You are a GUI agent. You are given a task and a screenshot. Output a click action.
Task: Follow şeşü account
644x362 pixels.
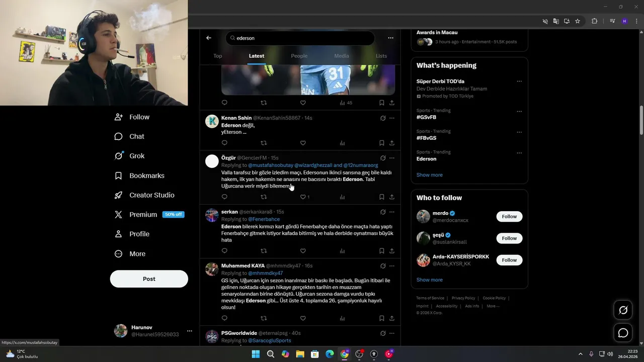(509, 238)
